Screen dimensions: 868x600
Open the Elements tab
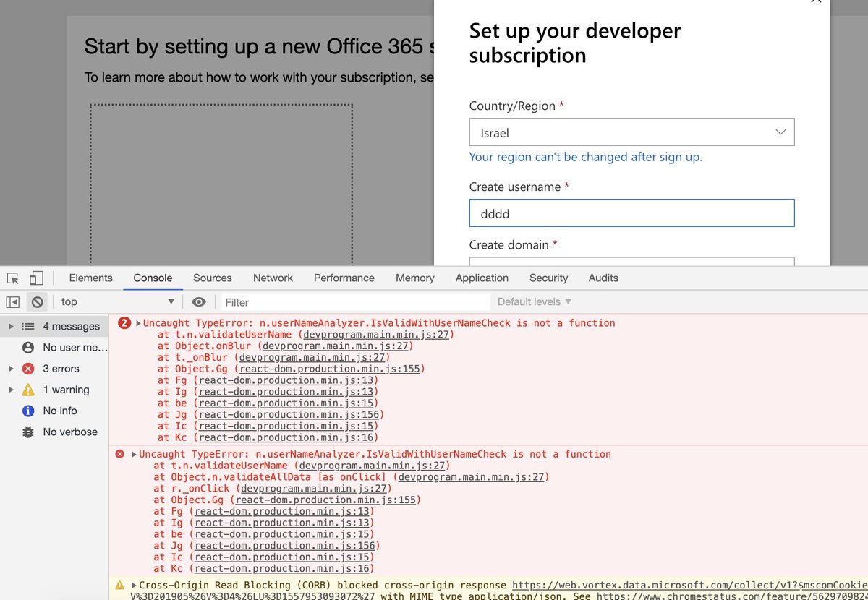[x=90, y=278]
